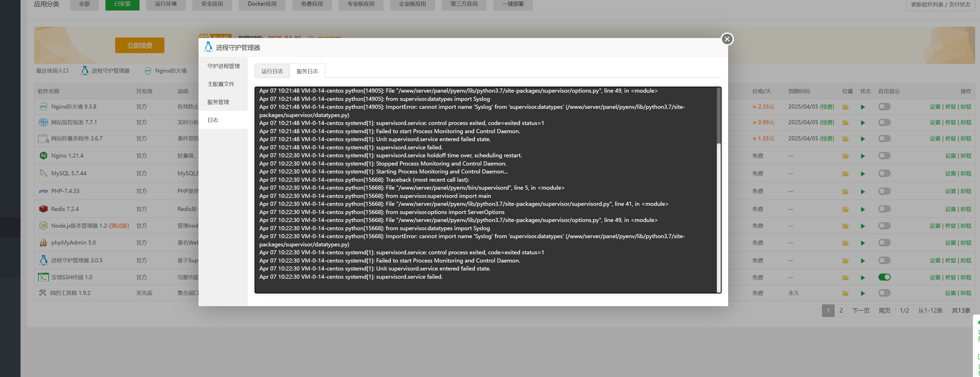
Task: Filter apps by 运行环境 category
Action: click(166, 4)
